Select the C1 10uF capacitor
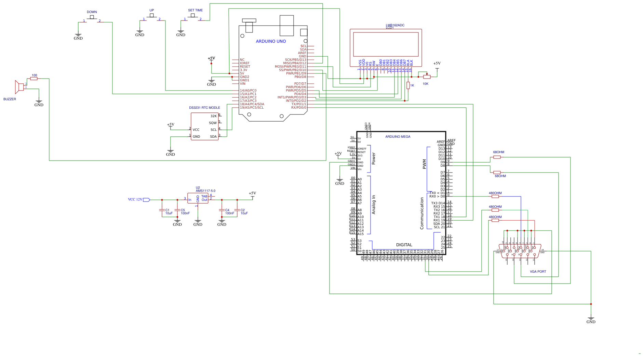This screenshot has width=644, height=357. (162, 210)
